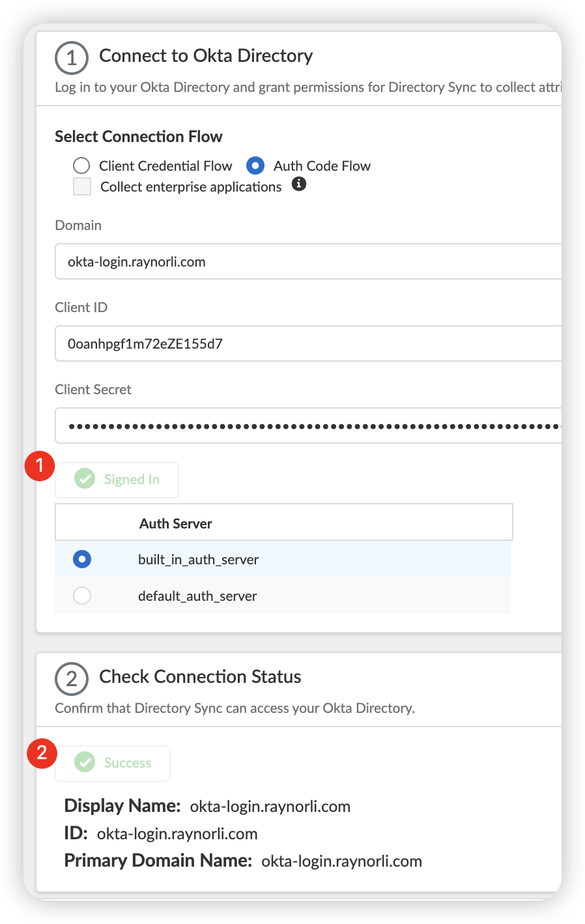Focus the Client ID input field
The height and width of the screenshot is (924, 585).
point(308,343)
